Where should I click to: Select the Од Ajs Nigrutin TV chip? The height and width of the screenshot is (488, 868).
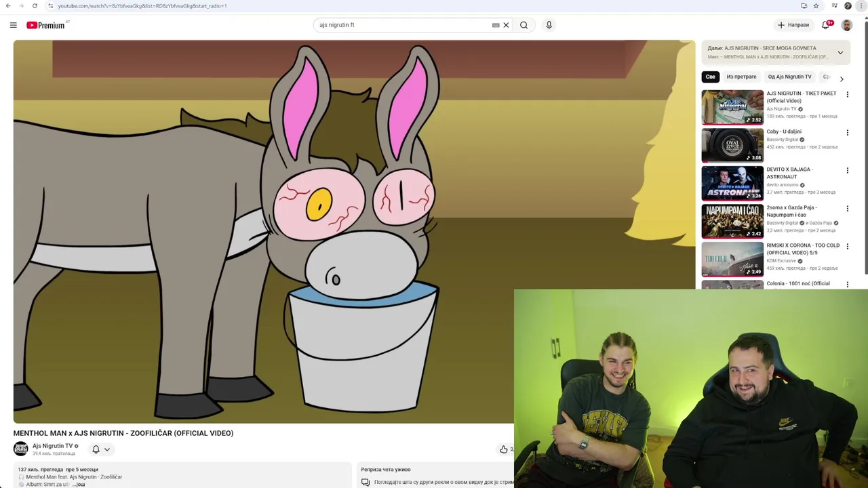click(x=789, y=77)
